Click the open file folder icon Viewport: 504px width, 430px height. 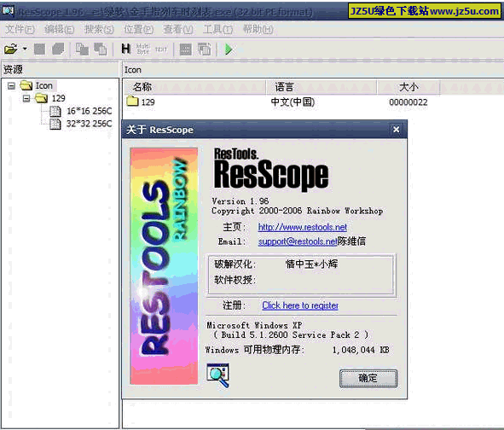tap(10, 49)
